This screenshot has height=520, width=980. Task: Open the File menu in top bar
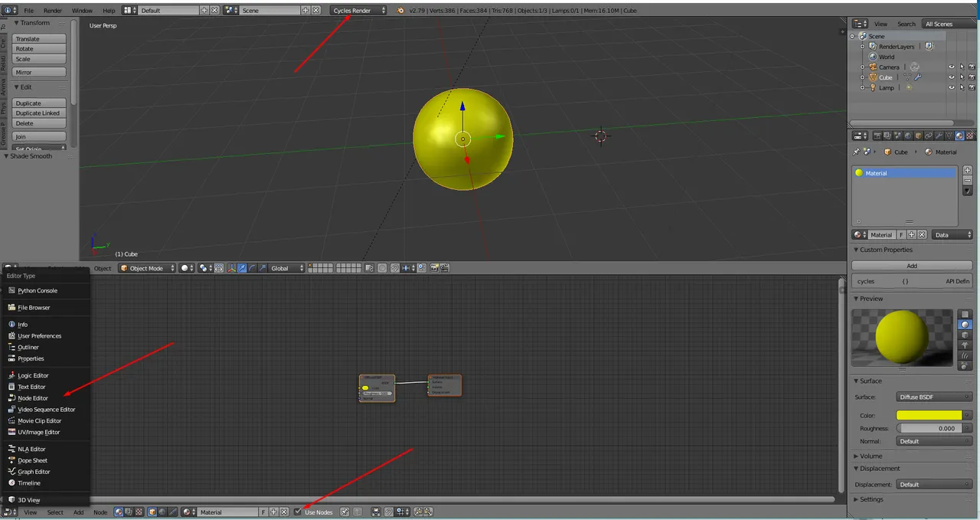[28, 11]
